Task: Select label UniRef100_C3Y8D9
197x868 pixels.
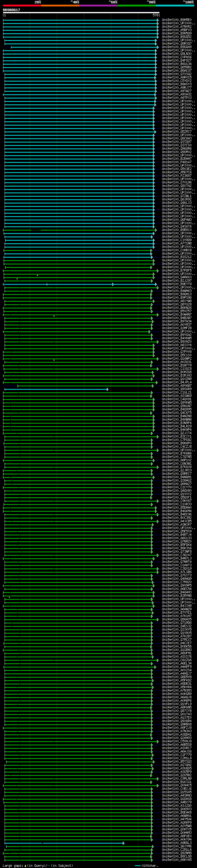Action: [176, 240]
